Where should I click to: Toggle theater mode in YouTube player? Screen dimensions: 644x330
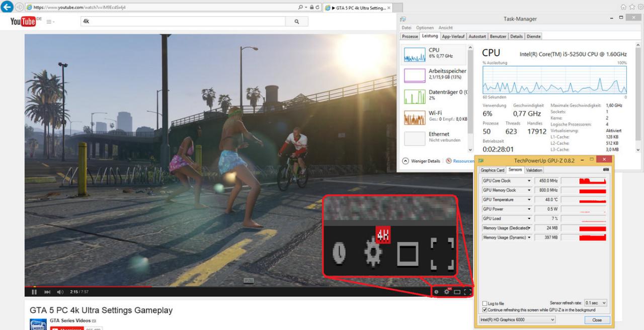[457, 292]
